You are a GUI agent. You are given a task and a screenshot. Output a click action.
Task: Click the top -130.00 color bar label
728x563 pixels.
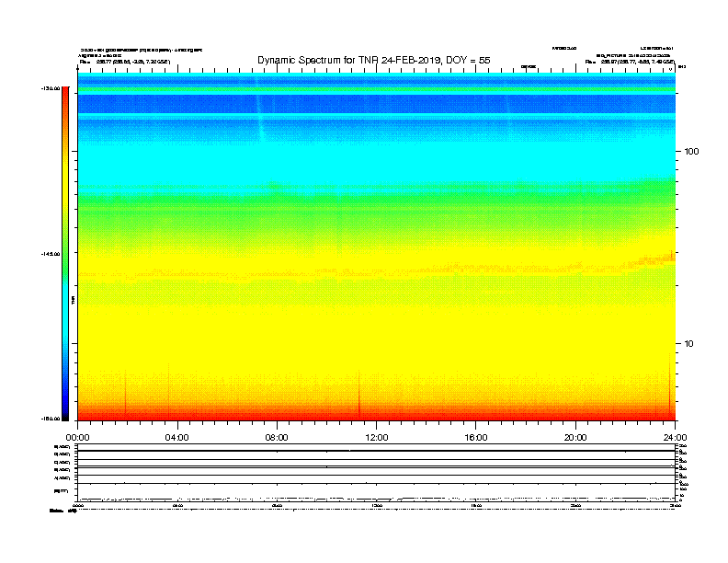pyautogui.click(x=51, y=88)
